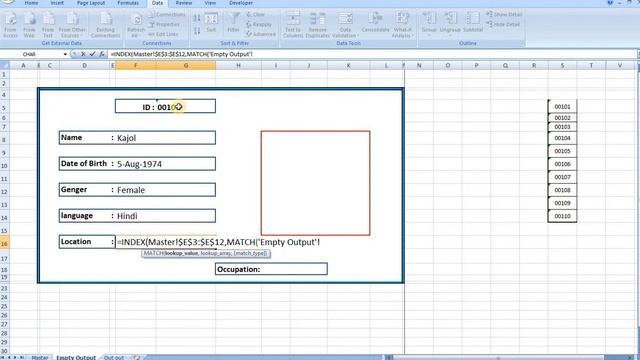Click the Office button

click(7, 2)
